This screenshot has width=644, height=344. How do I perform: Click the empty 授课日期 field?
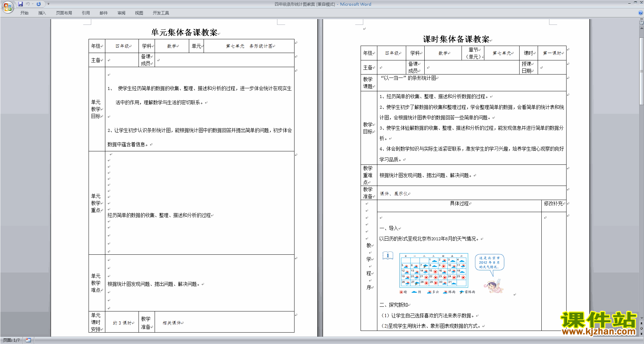(x=552, y=67)
